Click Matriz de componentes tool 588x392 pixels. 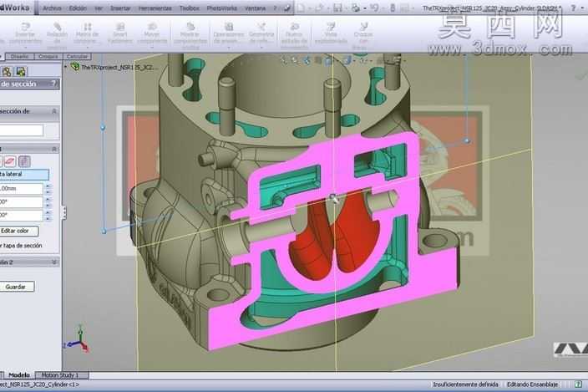[x=88, y=35]
